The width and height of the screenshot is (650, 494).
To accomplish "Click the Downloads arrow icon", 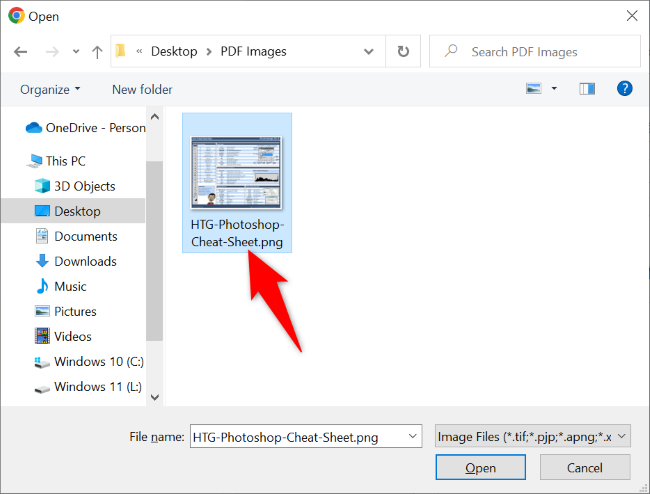I will coord(42,261).
